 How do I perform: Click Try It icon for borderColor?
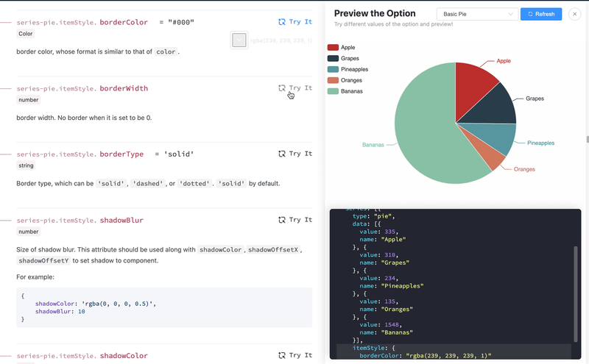point(282,22)
